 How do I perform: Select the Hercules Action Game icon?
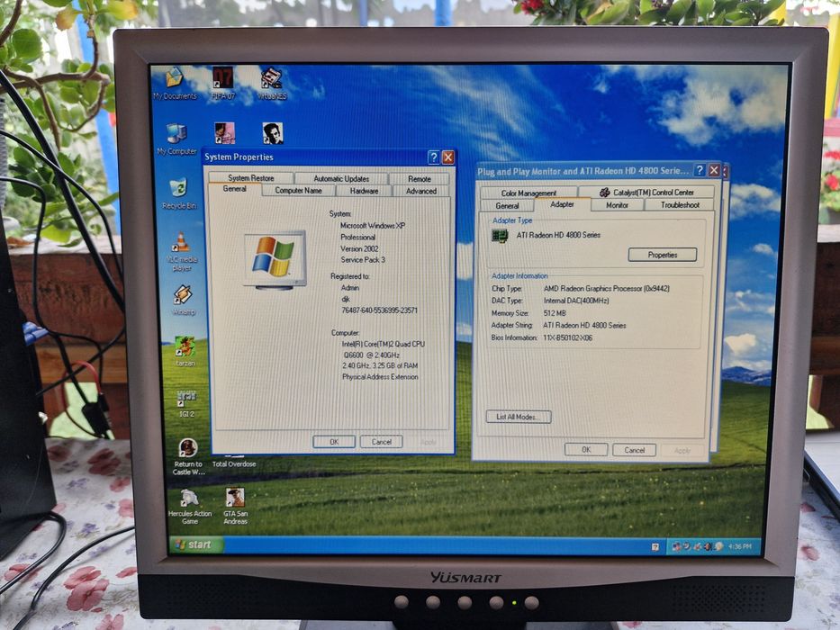click(190, 506)
